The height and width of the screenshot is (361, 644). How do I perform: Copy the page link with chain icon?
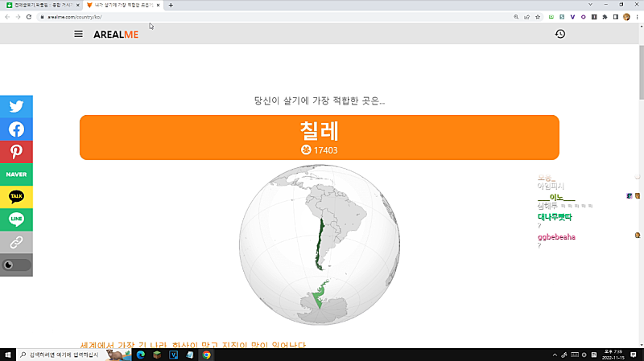tap(16, 242)
